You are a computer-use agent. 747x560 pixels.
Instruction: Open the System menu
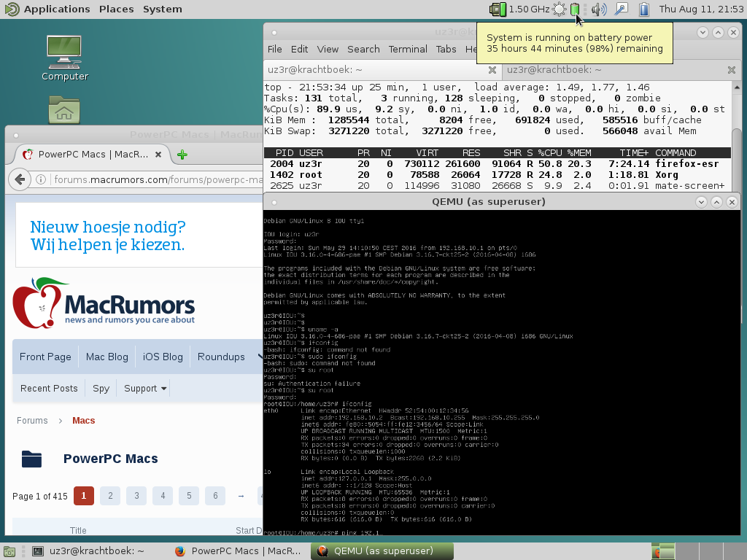coord(163,9)
